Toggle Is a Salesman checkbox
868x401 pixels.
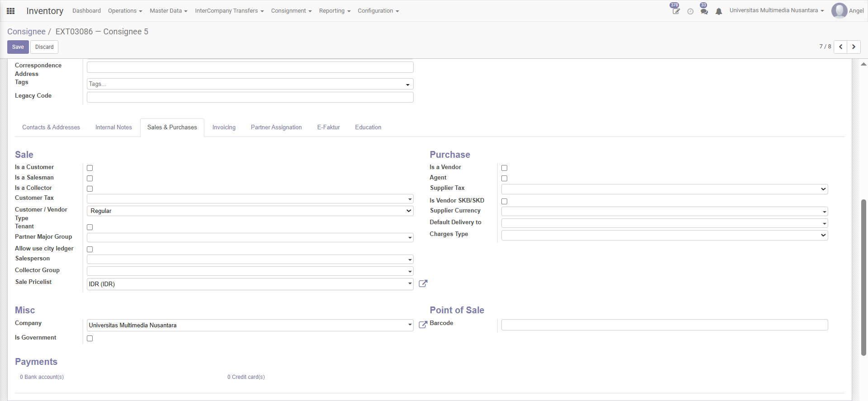(x=90, y=178)
